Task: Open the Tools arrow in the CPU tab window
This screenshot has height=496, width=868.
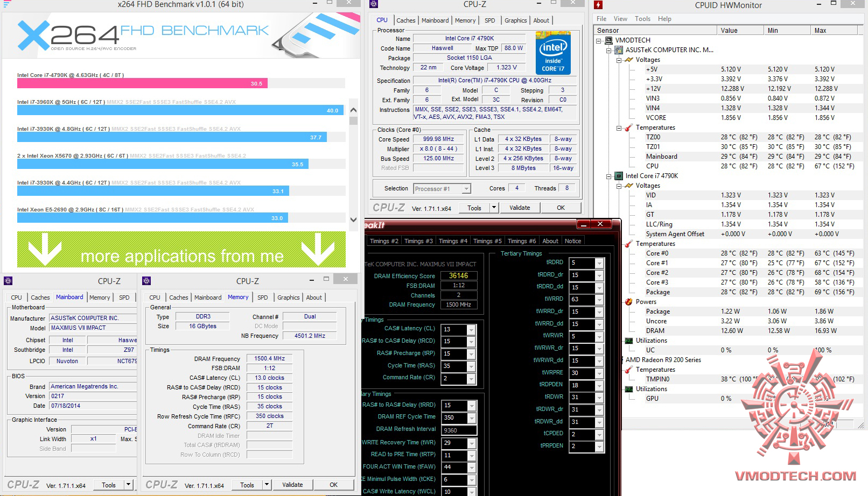Action: pyautogui.click(x=494, y=208)
